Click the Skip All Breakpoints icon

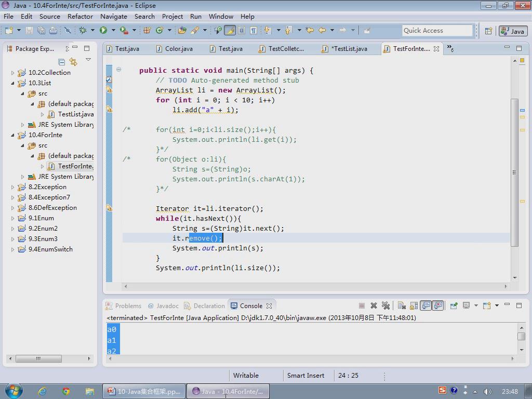(68, 31)
